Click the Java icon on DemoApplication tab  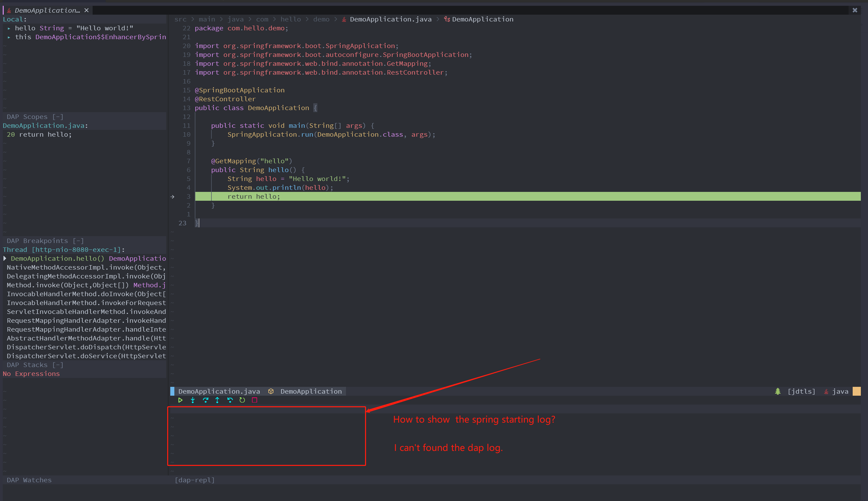pyautogui.click(x=9, y=11)
